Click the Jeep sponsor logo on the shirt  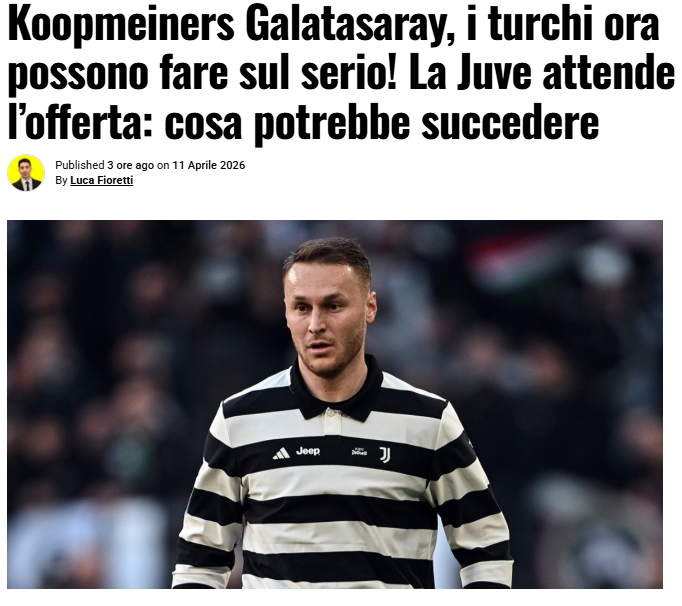pyautogui.click(x=308, y=451)
